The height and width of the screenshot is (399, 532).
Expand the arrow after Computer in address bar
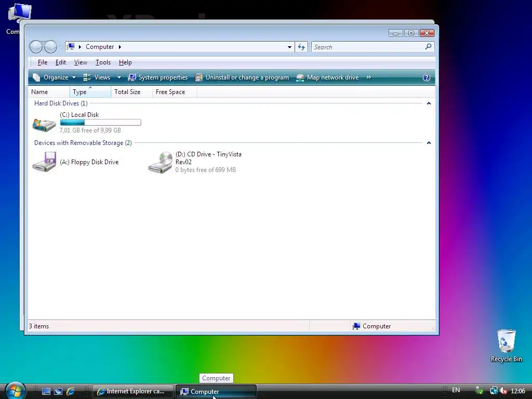120,47
